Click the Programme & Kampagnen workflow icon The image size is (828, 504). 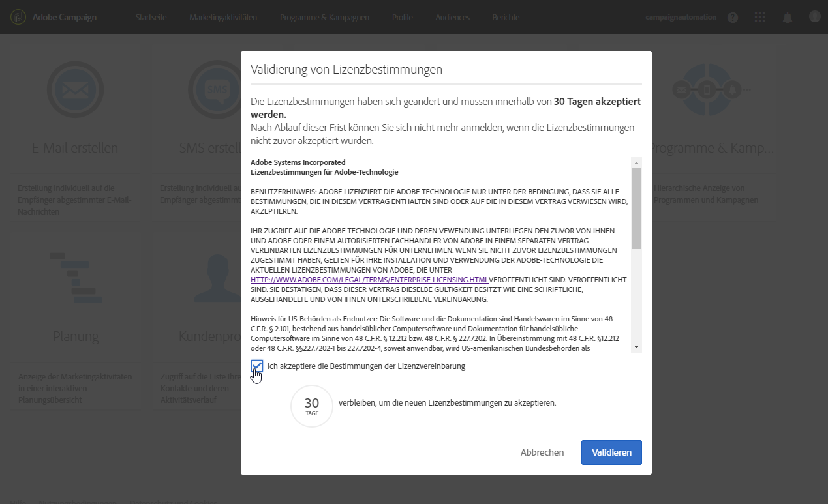[711, 89]
